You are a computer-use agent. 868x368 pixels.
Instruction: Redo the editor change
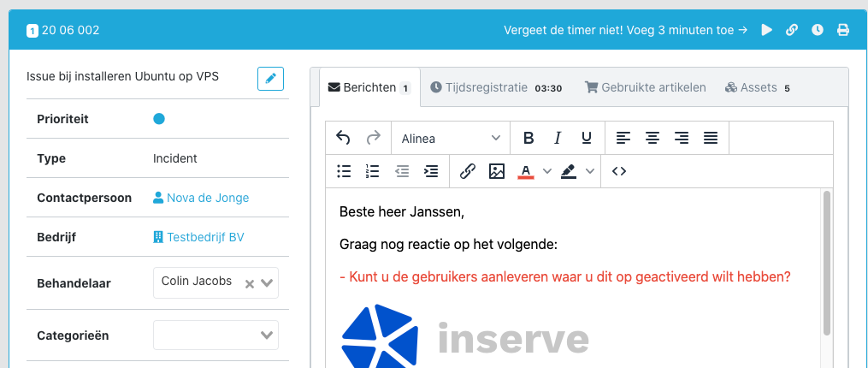pos(374,138)
